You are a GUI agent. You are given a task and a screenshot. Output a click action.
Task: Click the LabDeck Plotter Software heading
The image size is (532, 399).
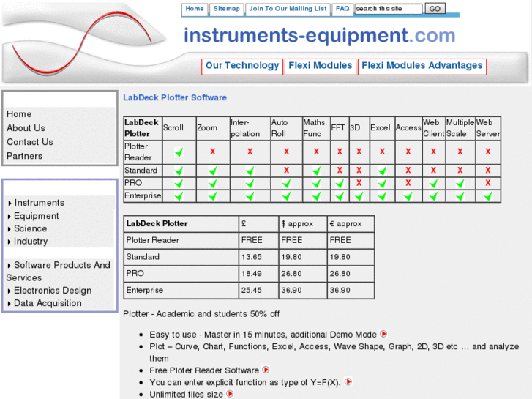point(175,98)
